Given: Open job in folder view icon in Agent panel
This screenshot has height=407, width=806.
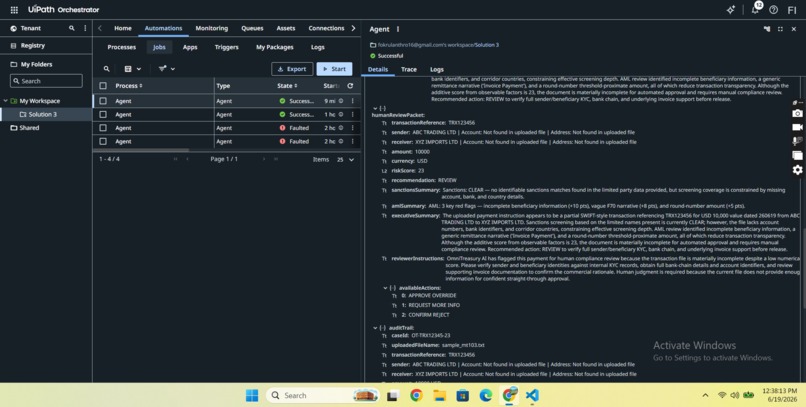Looking at the screenshot, I should pos(766,29).
